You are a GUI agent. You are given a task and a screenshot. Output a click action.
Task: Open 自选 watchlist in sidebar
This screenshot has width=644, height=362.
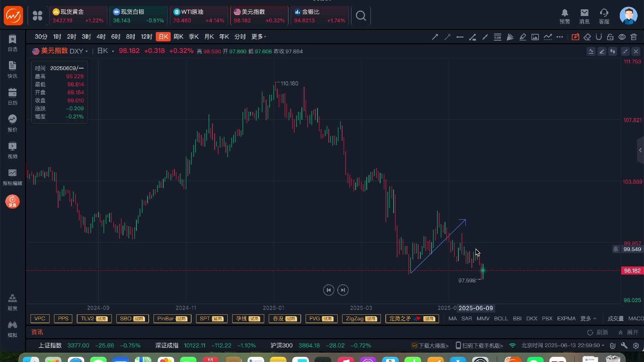pyautogui.click(x=12, y=43)
